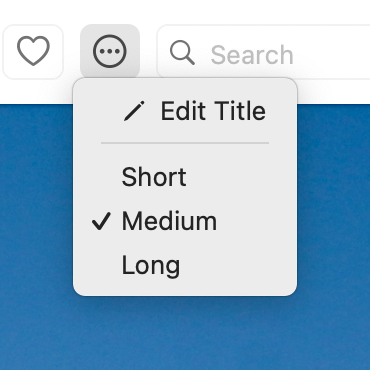Pick the Long entry in the menu
The height and width of the screenshot is (370, 370).
coord(185,266)
